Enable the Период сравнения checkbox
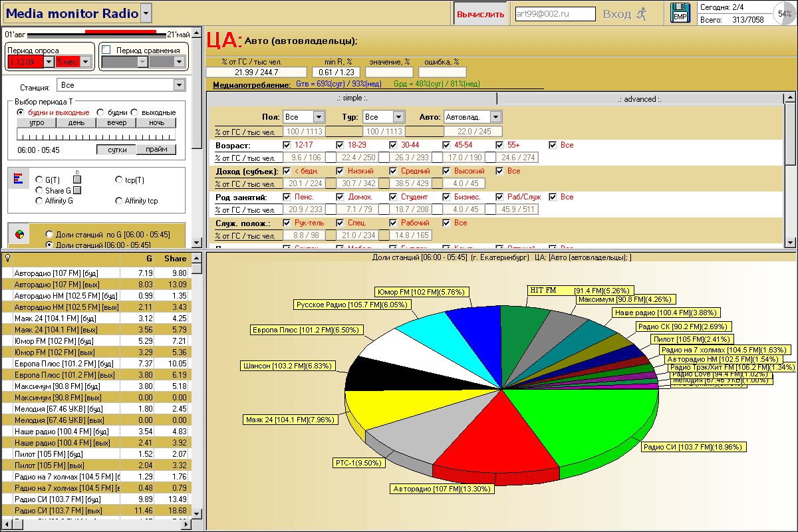Image resolution: width=798 pixels, height=532 pixels. coord(106,50)
